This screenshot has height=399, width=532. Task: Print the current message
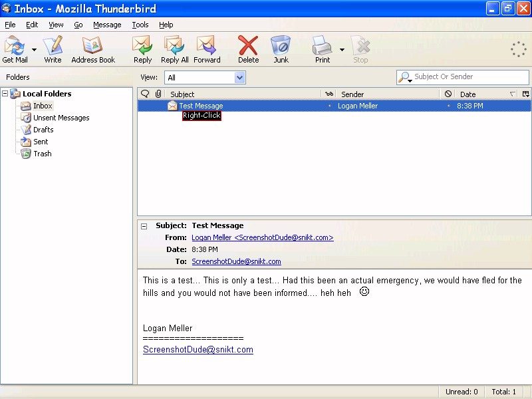[323, 49]
